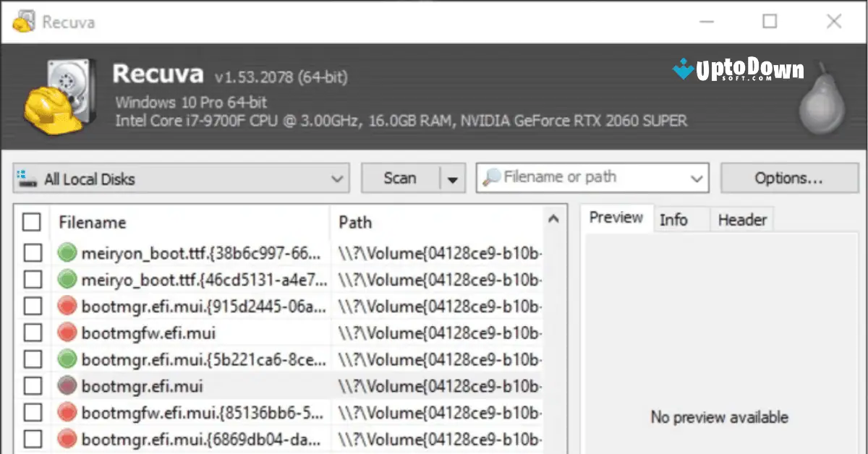Check the checkbox for meiryon_boot.ttf file
This screenshot has width=868, height=454.
pyautogui.click(x=31, y=252)
